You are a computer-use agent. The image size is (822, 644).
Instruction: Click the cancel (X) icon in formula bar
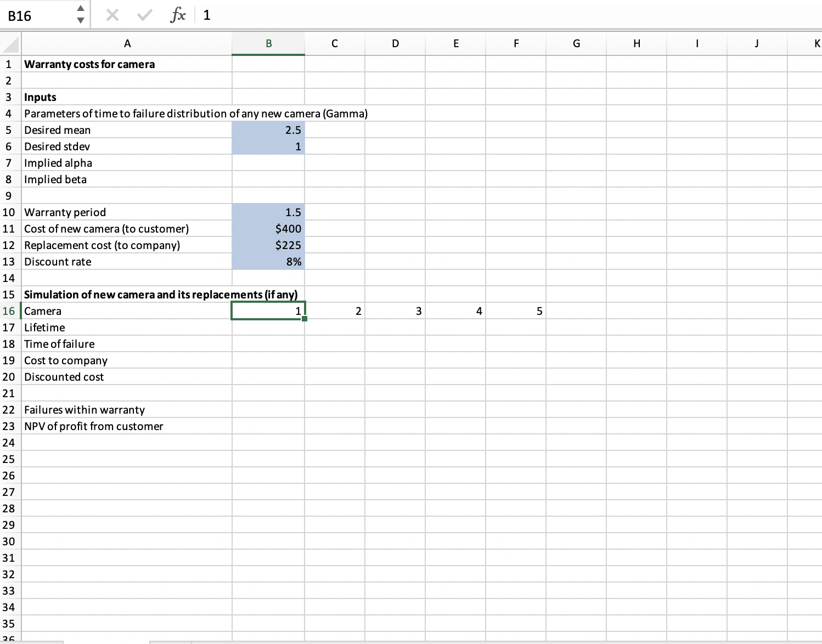[x=112, y=15]
